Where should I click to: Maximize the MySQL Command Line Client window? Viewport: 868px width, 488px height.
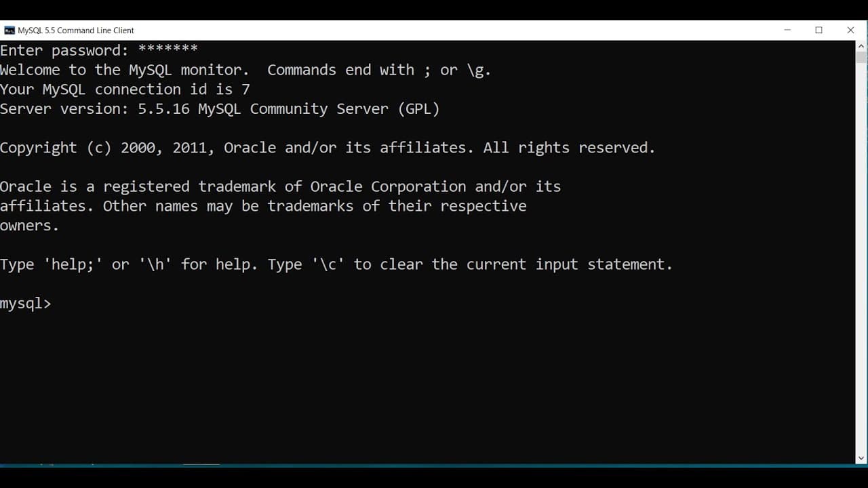[x=818, y=30]
